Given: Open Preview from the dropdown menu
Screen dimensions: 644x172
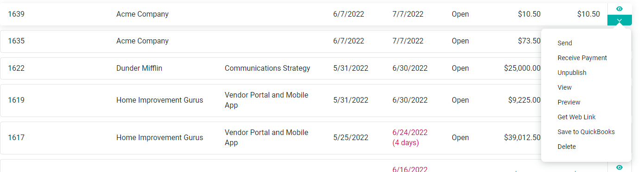Looking at the screenshot, I should tap(569, 102).
